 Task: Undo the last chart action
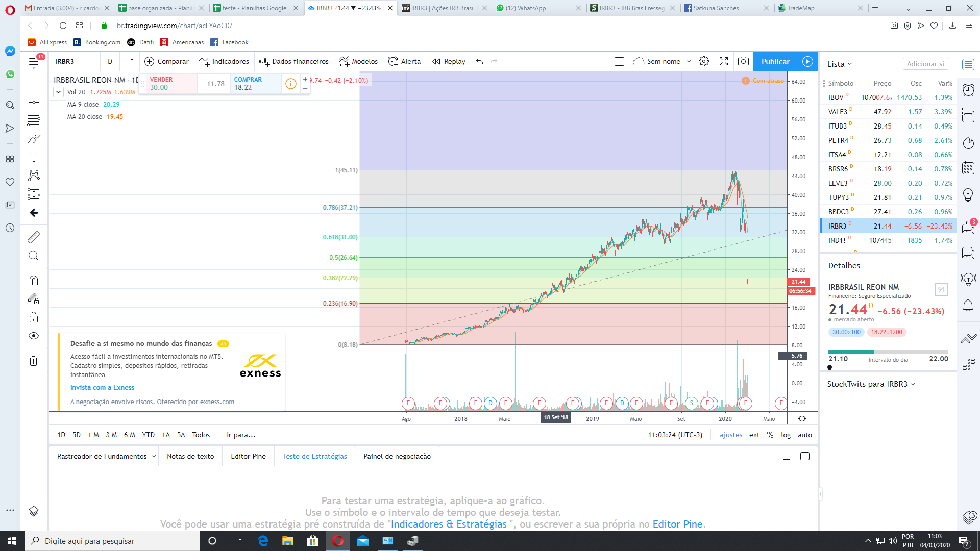pos(479,61)
